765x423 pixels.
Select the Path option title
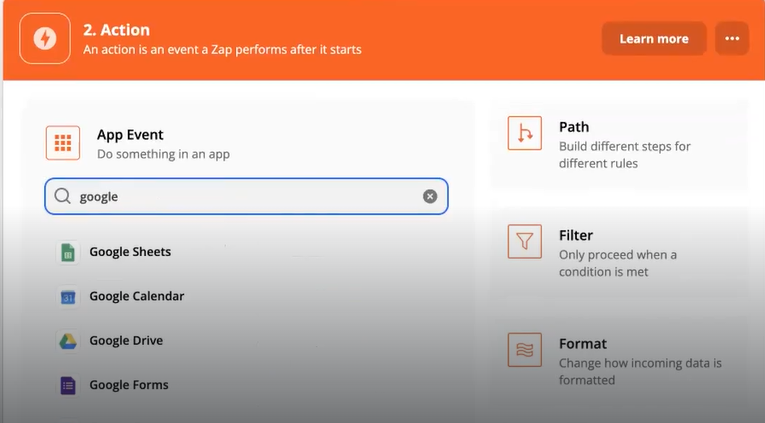click(x=574, y=127)
